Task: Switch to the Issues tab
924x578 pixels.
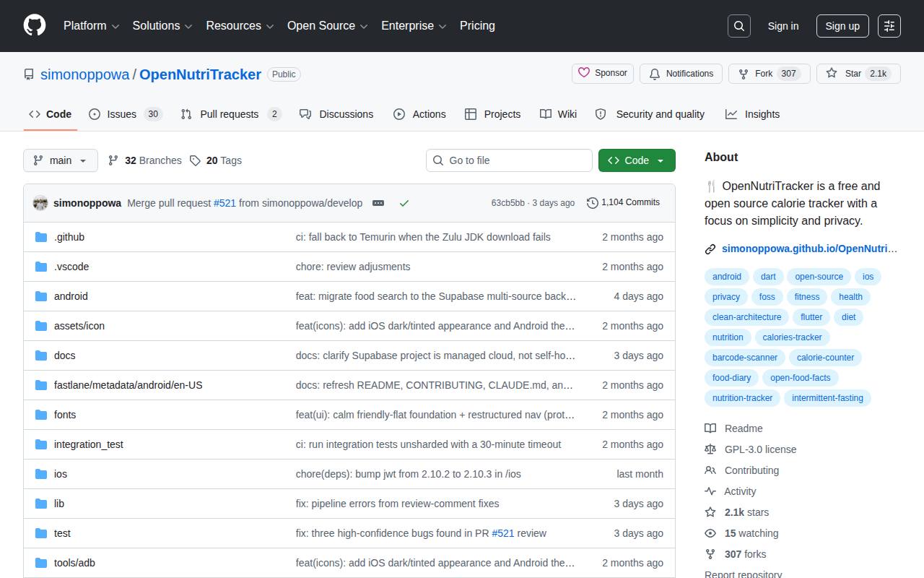Action: click(x=126, y=114)
